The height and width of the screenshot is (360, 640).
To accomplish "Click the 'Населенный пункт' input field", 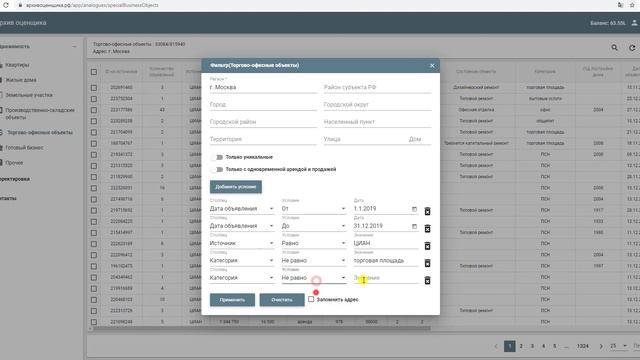I will [x=378, y=122].
